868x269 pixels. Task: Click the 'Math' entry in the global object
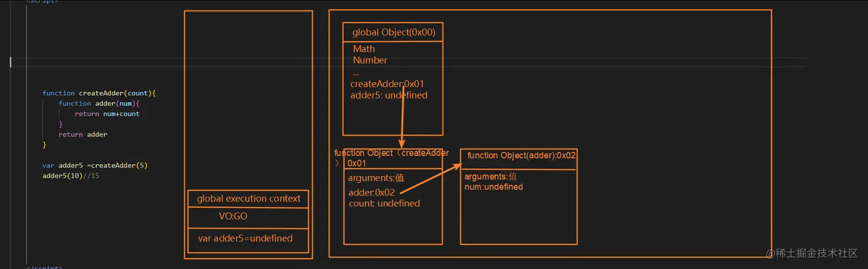[x=364, y=49]
